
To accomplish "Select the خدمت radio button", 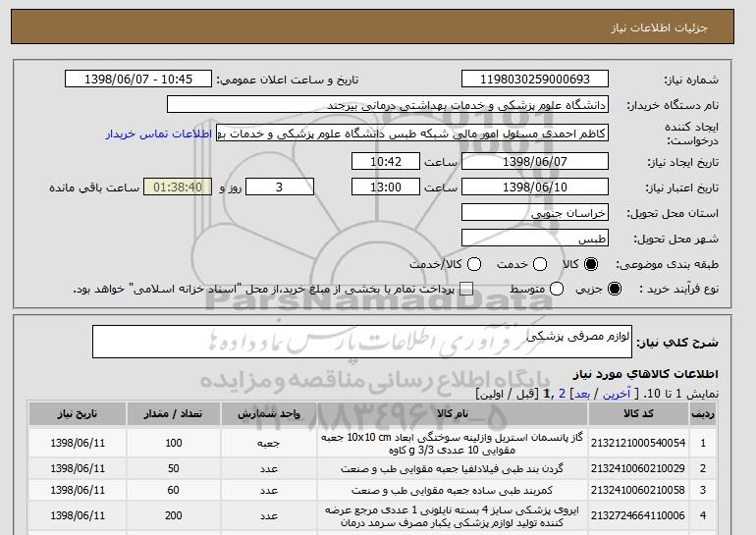I will coord(540,264).
